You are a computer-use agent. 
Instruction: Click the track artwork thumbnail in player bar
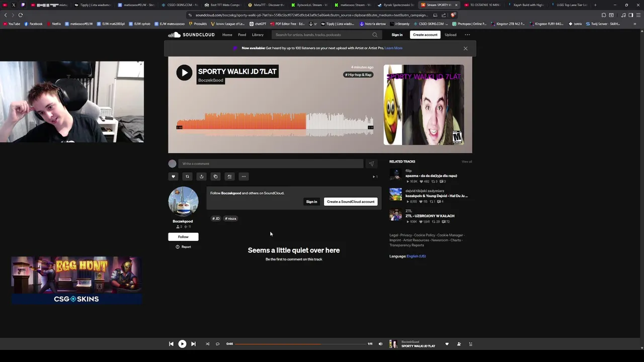(393, 344)
